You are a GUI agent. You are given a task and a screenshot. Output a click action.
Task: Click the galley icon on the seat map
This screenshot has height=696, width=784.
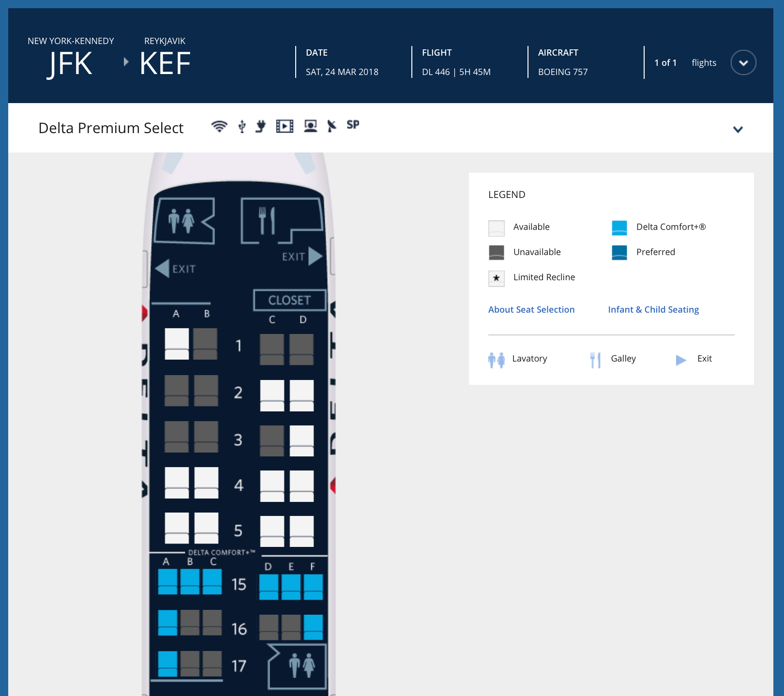tap(268, 220)
